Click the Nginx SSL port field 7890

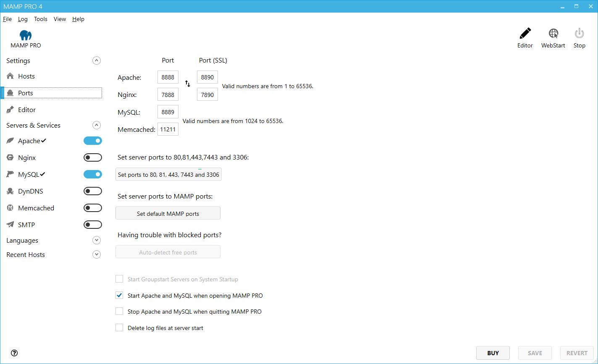click(x=207, y=94)
